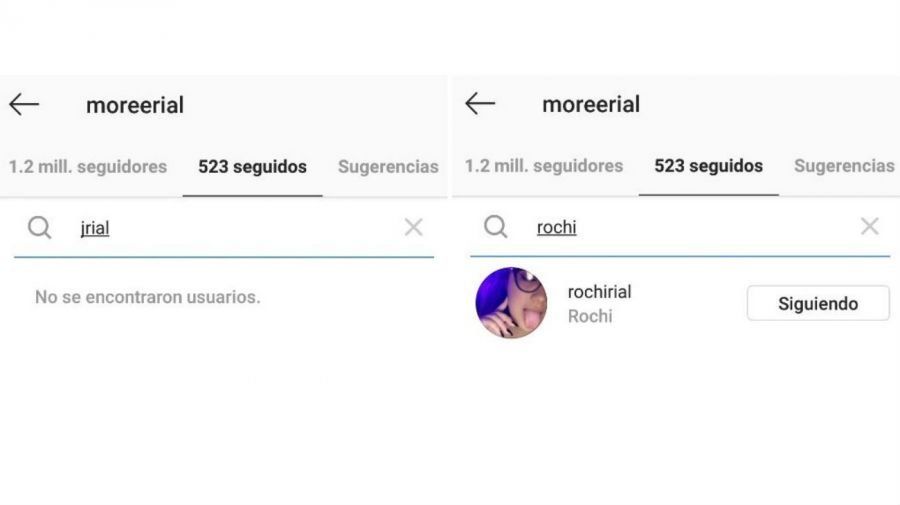900x505 pixels.
Task: Switch to right panel Sugerencias tab
Action: [844, 166]
